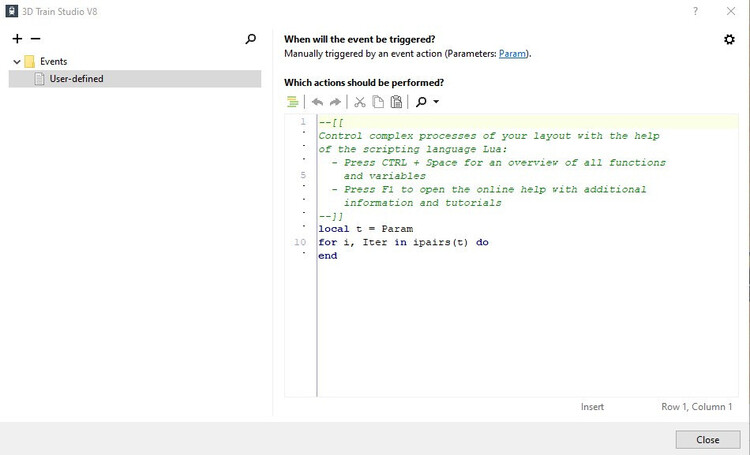This screenshot has width=750, height=455.
Task: Open the event settings gear
Action: (729, 39)
